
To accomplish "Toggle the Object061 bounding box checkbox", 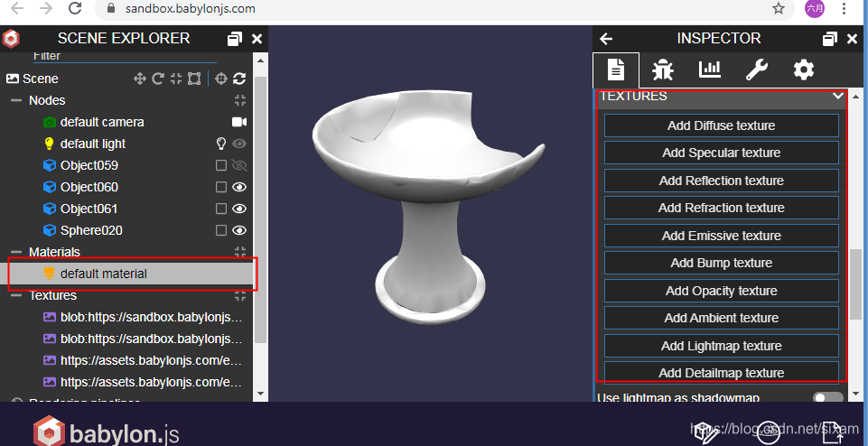I will [x=221, y=209].
